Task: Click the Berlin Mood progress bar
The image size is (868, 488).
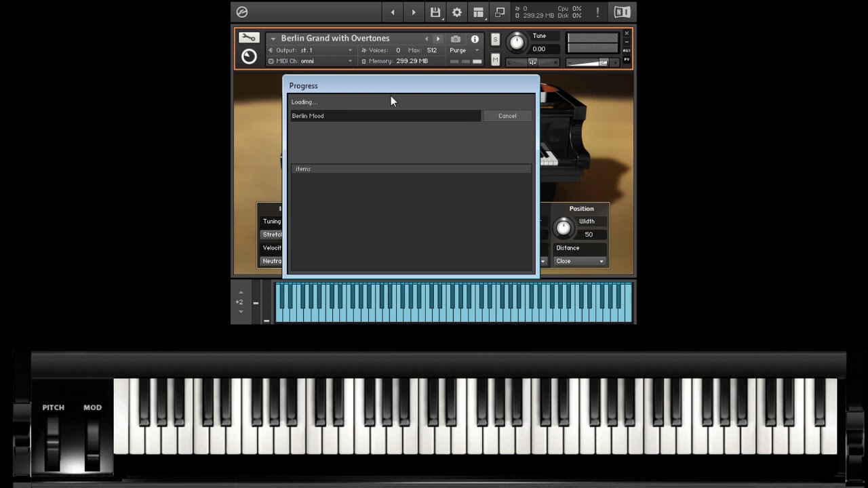Action: (x=385, y=116)
